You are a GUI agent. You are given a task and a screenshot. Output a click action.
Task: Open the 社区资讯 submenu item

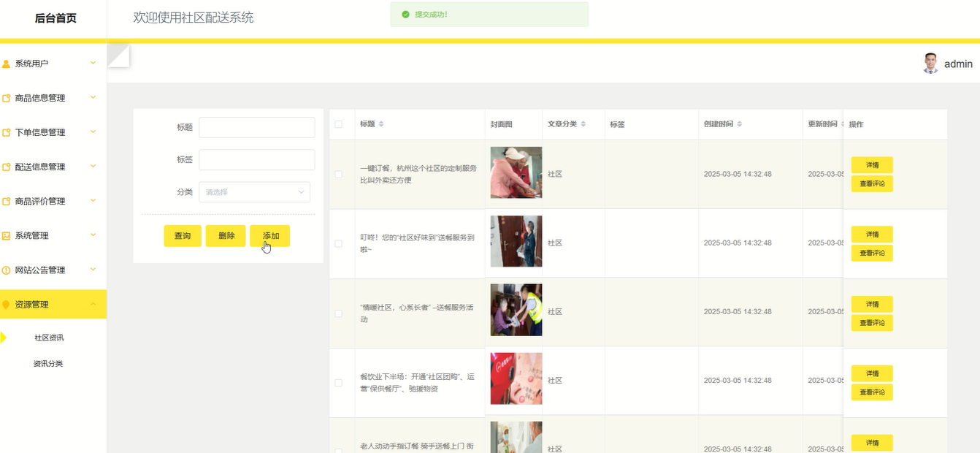[49, 338]
